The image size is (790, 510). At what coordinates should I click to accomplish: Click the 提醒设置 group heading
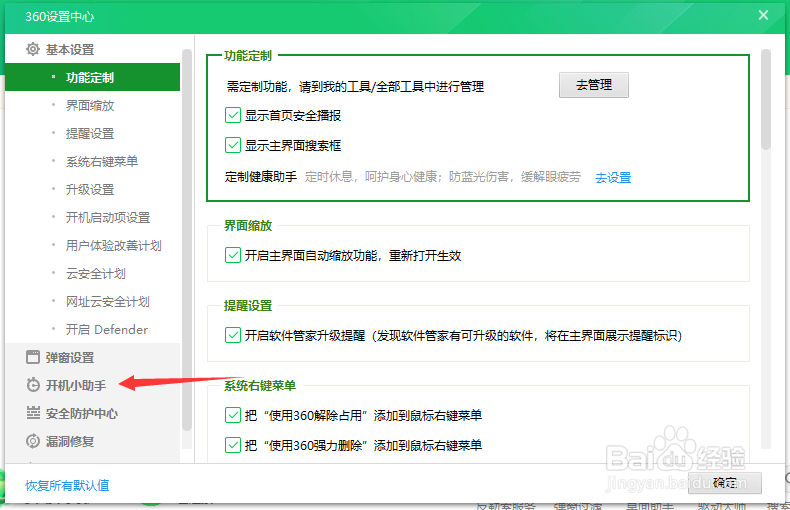(248, 305)
